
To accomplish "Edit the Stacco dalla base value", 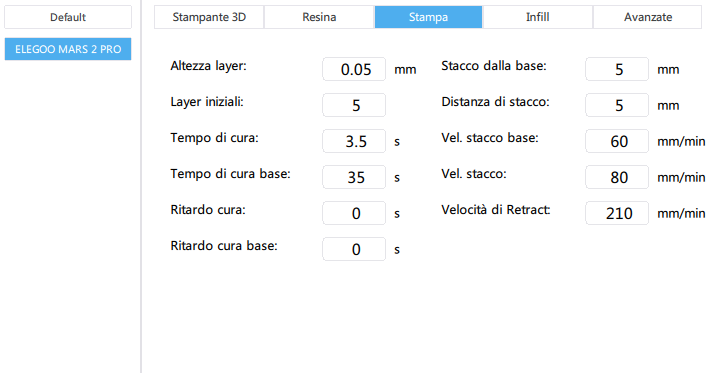I will [617, 69].
